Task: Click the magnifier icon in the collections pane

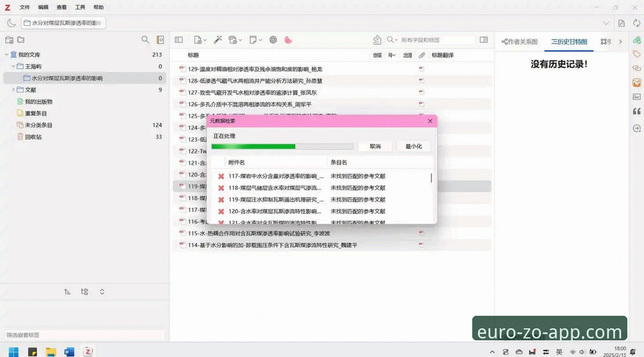Action: [x=145, y=40]
